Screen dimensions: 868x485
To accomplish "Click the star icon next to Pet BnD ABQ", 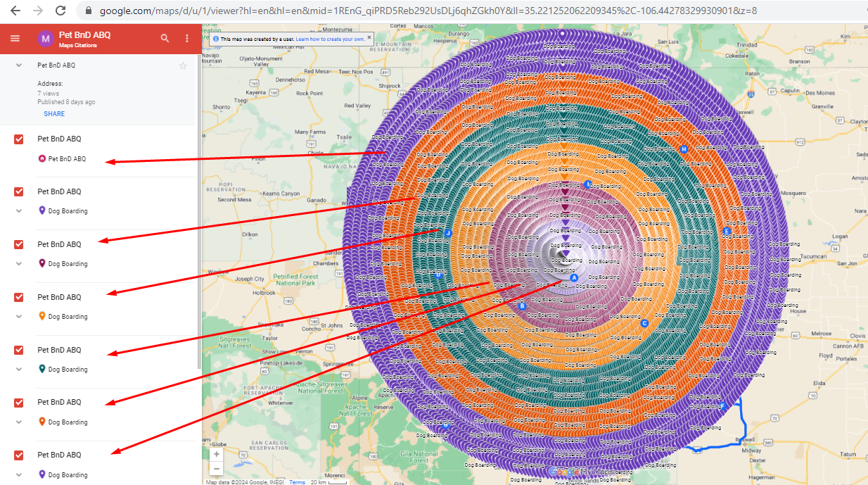I will click(x=183, y=65).
